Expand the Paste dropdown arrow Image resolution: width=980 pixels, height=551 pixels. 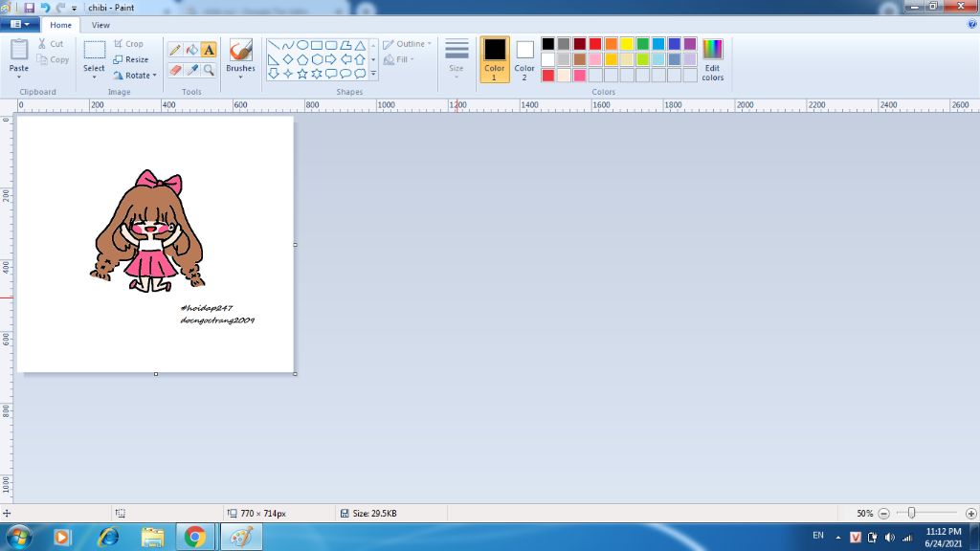(x=19, y=77)
